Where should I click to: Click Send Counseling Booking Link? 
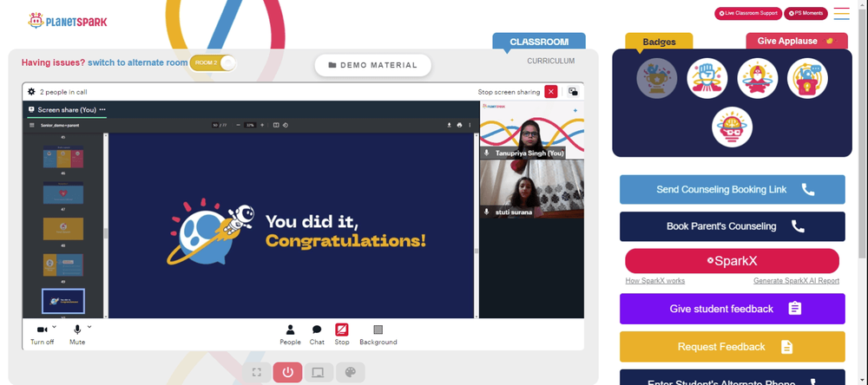click(x=732, y=189)
